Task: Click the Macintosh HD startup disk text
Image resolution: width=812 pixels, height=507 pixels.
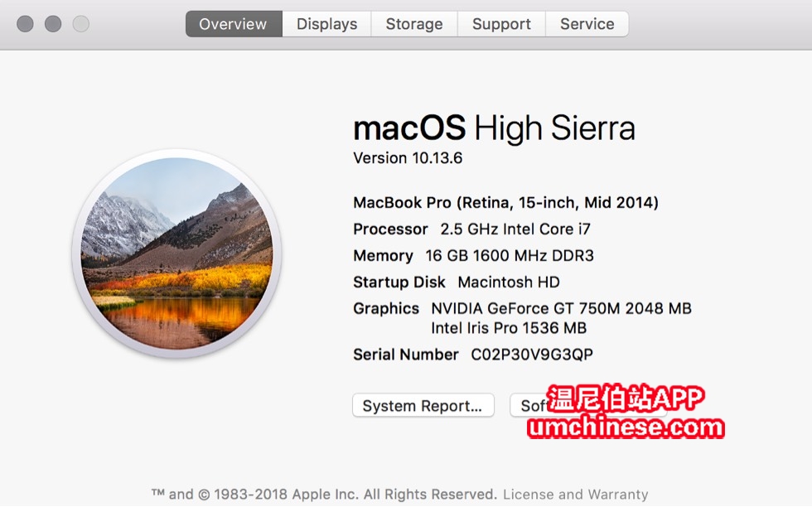Action: point(509,282)
